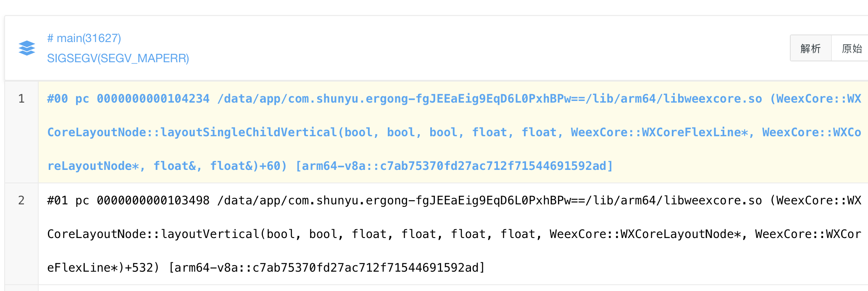
Task: Click the '+60)' offset in frame #00
Action: 273,166
